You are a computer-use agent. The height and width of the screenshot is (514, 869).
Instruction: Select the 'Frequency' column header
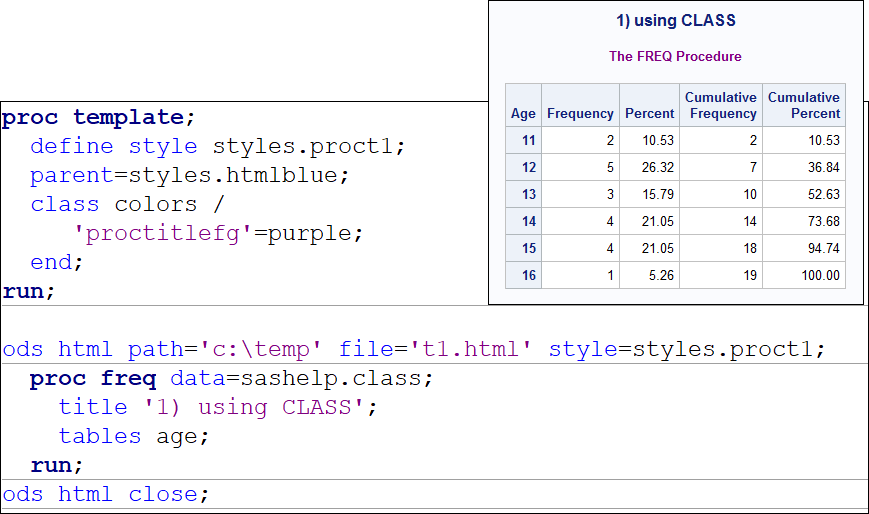[x=580, y=114]
